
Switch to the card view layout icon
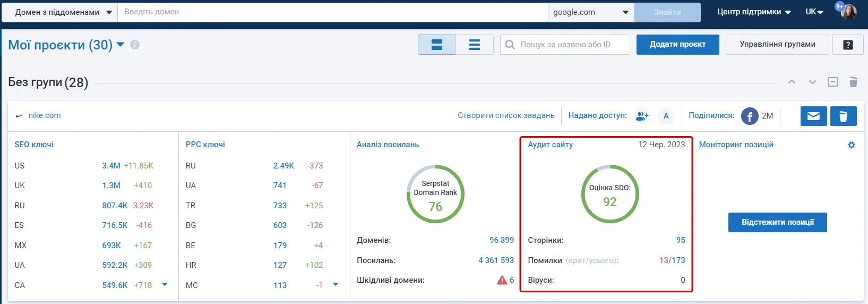point(436,45)
